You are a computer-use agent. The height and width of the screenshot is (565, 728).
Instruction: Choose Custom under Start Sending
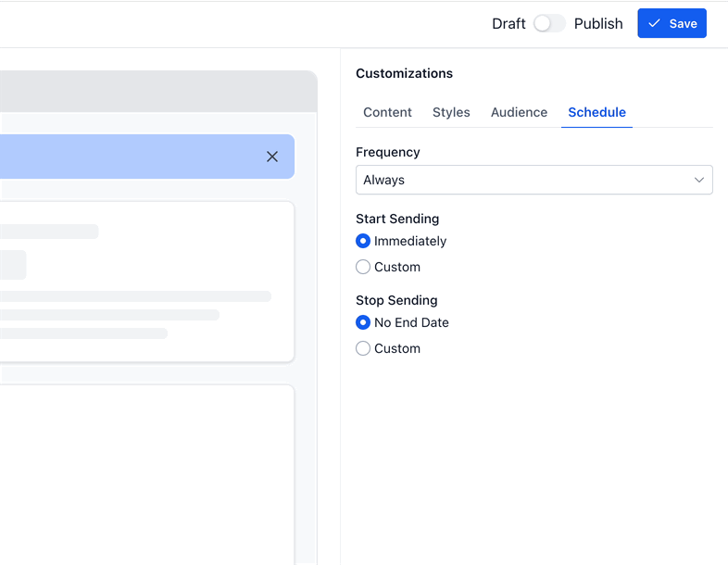363,267
